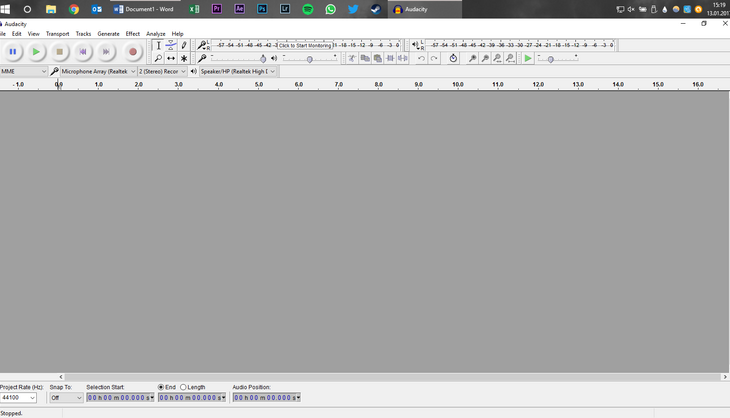Click the green Play-at-Speed button
Screen dimensions: 730x418
click(527, 58)
